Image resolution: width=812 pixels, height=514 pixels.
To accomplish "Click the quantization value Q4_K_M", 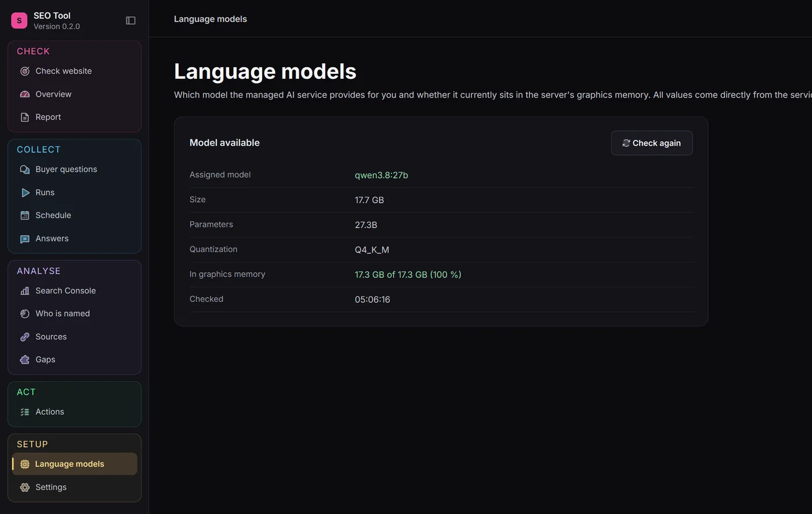I will [372, 250].
